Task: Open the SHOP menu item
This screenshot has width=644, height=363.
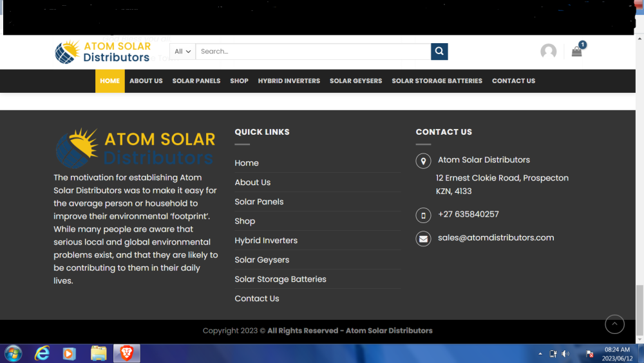Action: pos(239,81)
